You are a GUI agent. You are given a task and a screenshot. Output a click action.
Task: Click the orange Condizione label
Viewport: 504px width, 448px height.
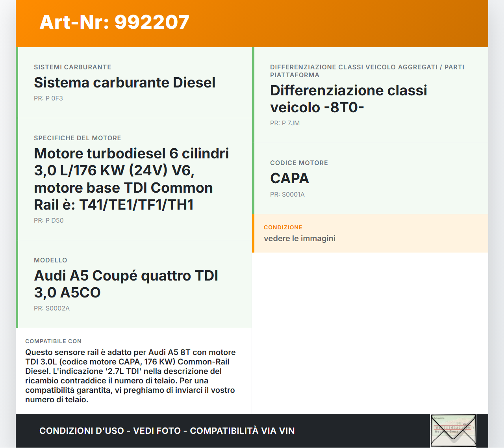point(283,228)
